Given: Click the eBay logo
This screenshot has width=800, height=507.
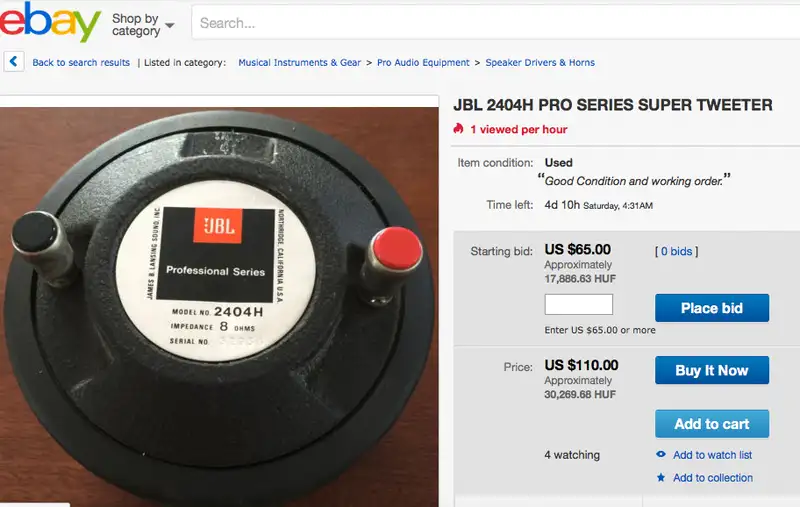Looking at the screenshot, I should 50,22.
